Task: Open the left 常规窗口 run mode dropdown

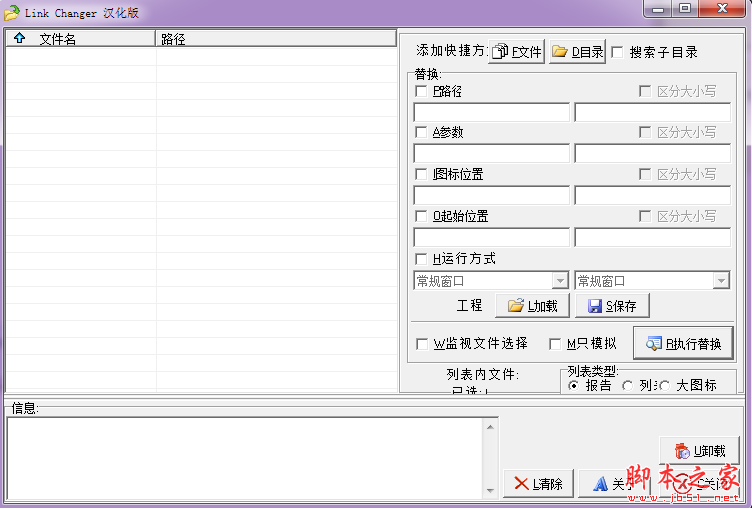Action: 560,281
